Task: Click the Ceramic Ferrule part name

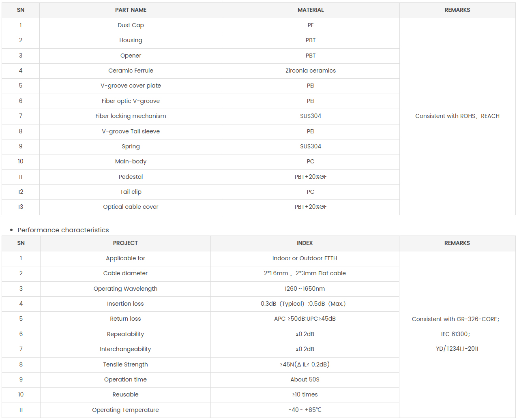Action: click(x=131, y=71)
